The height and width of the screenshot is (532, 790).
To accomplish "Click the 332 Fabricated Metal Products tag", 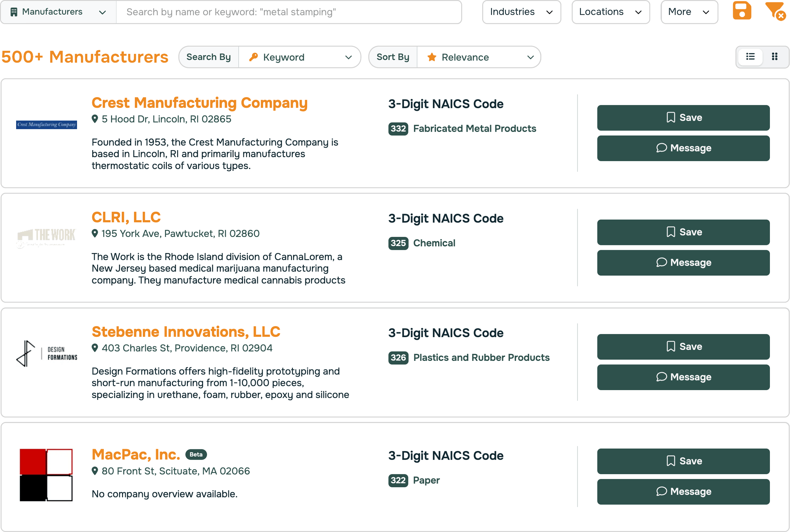I will click(462, 129).
